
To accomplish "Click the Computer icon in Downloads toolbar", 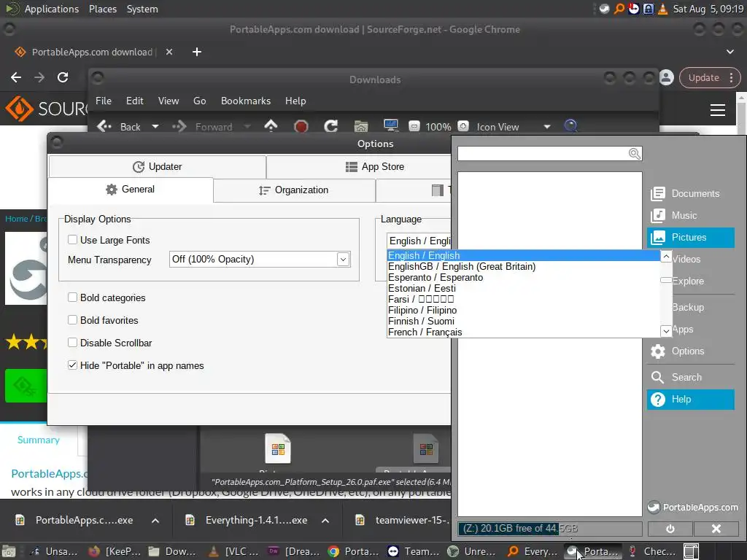I will pos(391,125).
